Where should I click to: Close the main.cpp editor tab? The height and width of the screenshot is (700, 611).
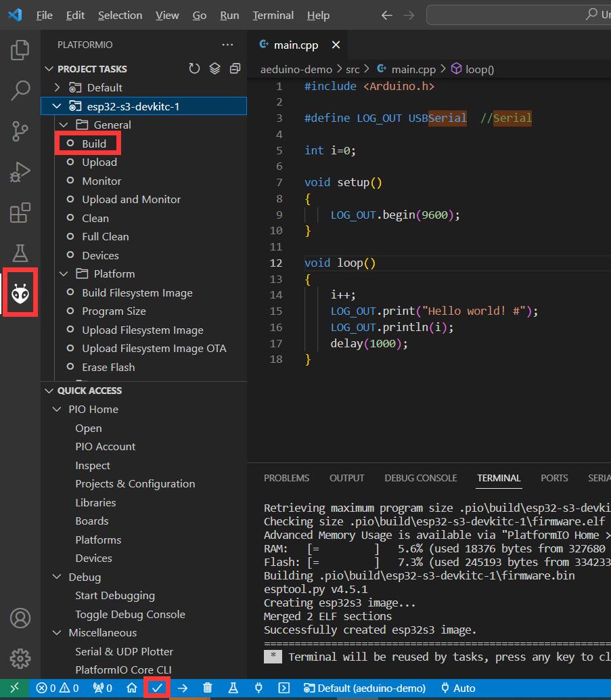point(336,45)
